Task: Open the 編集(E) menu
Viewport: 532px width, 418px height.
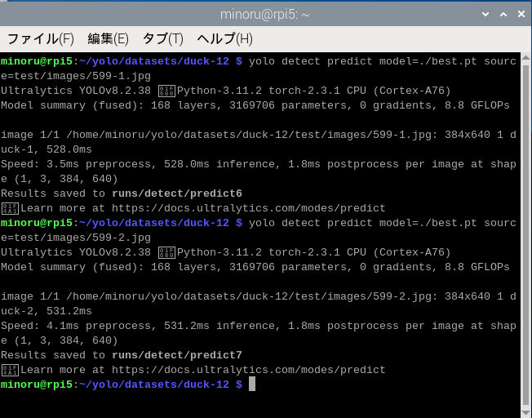Action: [x=108, y=39]
